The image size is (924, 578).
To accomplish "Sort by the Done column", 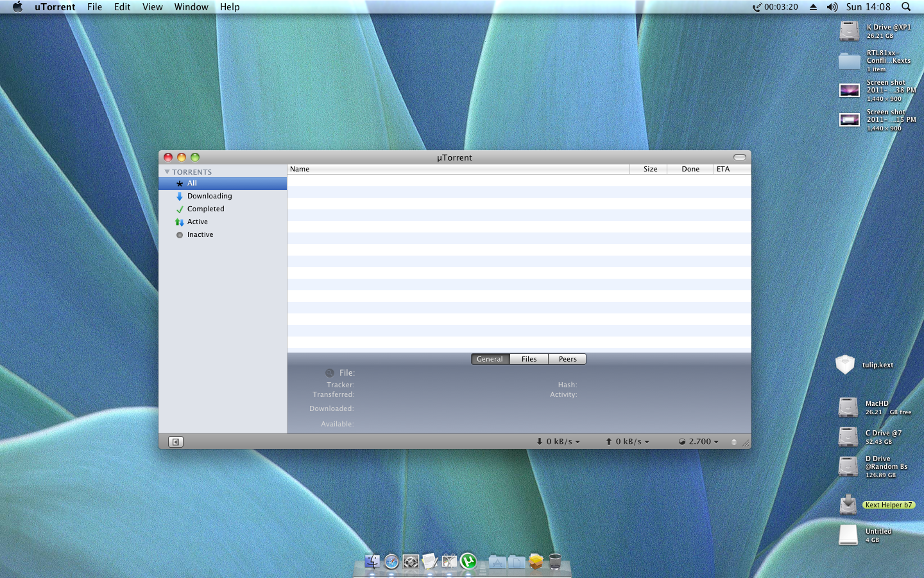I will [x=690, y=169].
